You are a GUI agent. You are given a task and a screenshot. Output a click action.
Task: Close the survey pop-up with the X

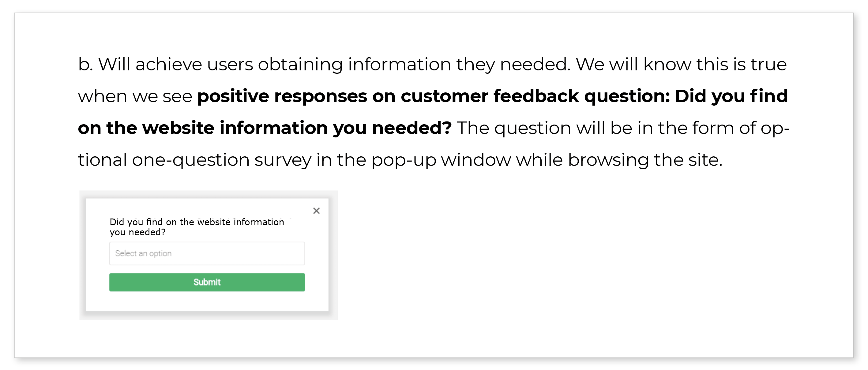click(316, 211)
